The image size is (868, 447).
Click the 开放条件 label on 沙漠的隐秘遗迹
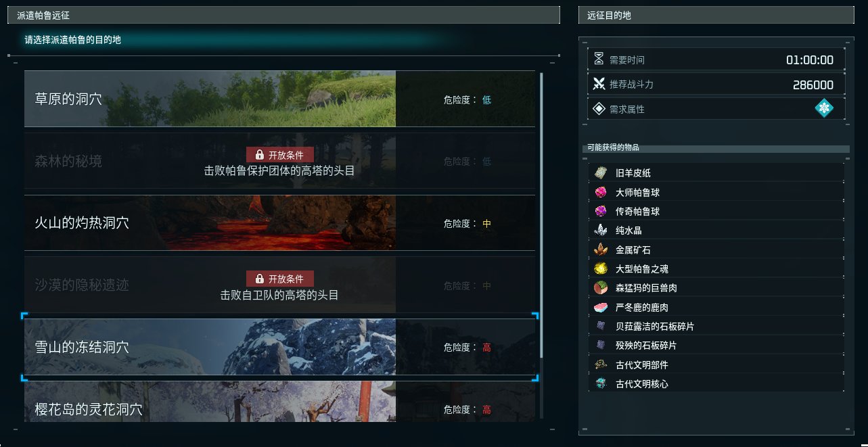tap(286, 279)
